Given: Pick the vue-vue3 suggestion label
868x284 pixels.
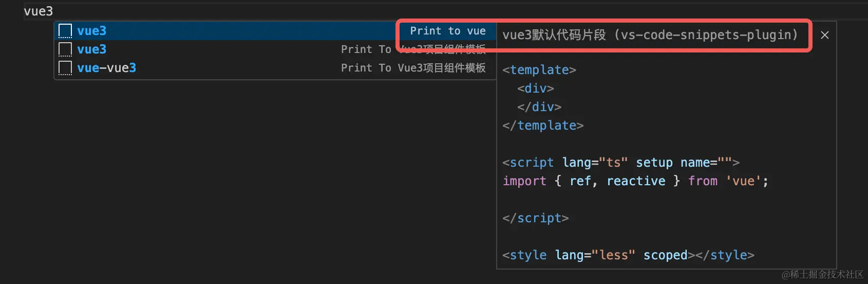Looking at the screenshot, I should [106, 68].
